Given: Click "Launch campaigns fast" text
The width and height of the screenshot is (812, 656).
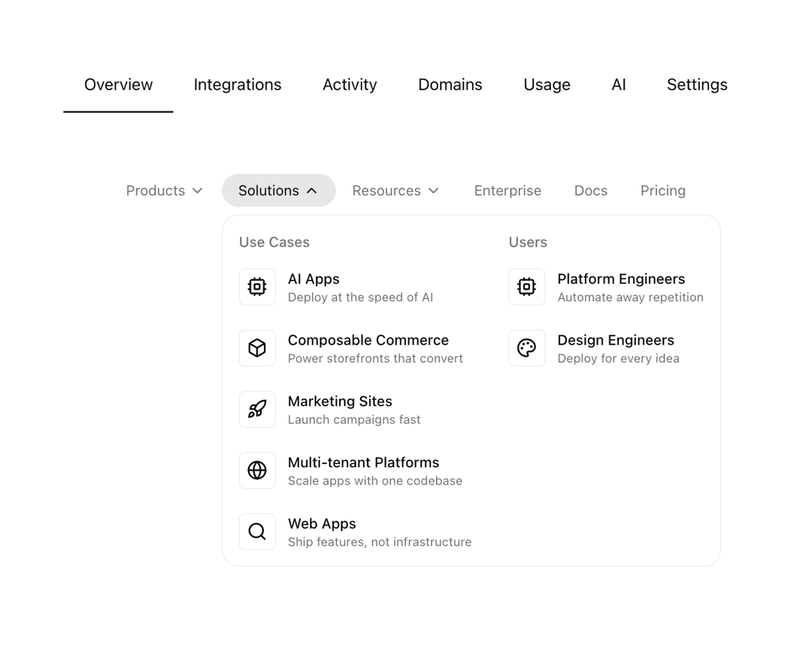Looking at the screenshot, I should point(354,420).
